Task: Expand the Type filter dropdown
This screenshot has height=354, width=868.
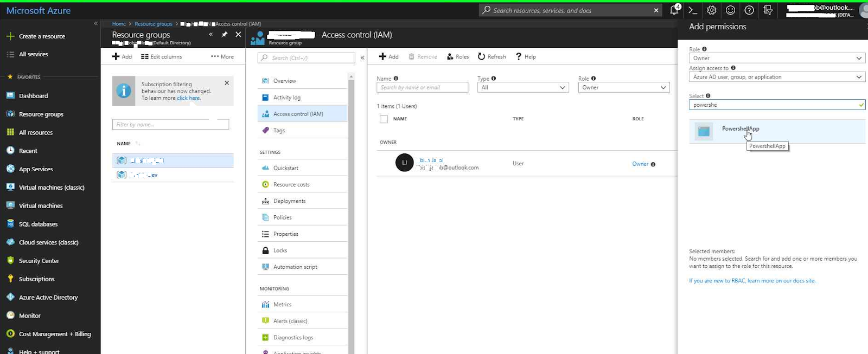Action: (x=523, y=87)
